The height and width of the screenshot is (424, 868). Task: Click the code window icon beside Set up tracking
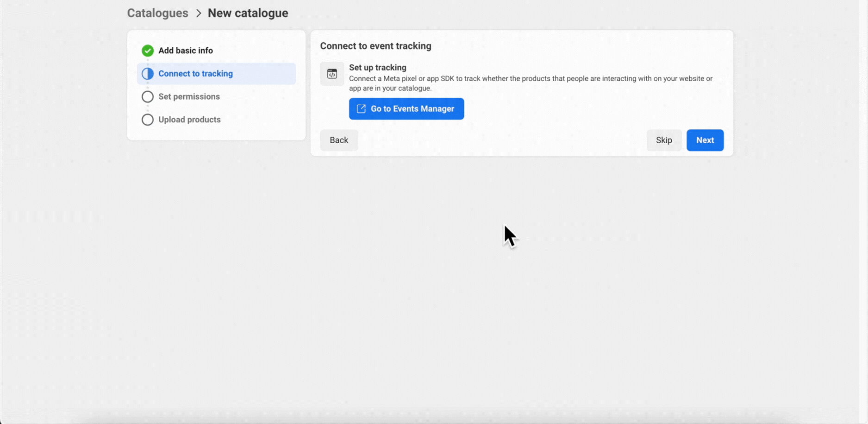click(332, 74)
